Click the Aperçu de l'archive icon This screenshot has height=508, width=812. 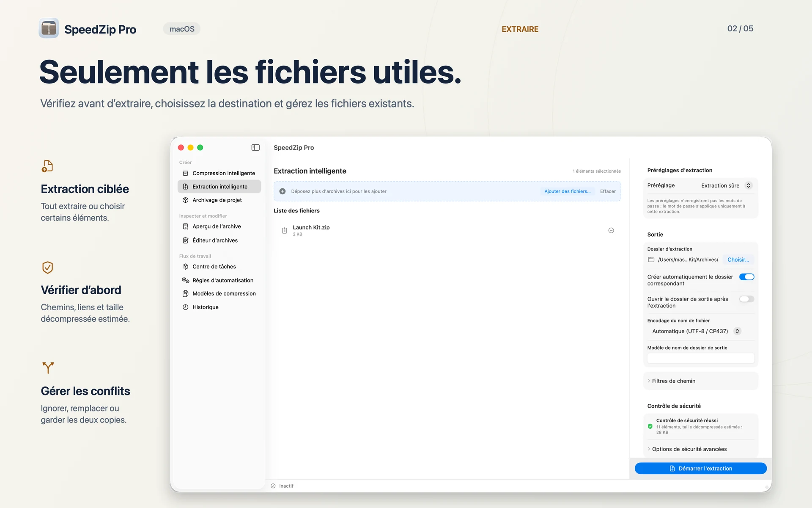pyautogui.click(x=185, y=226)
